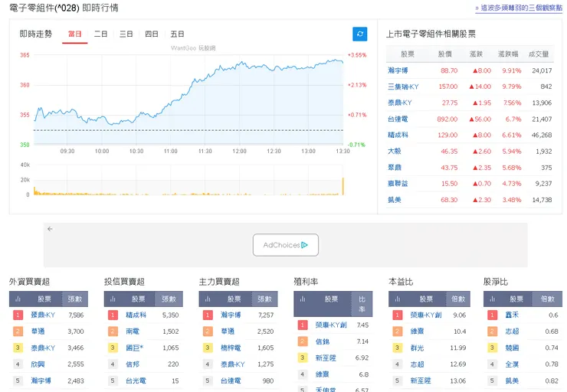
Task: Click the 漲跌幅 column header
Action: 508,54
